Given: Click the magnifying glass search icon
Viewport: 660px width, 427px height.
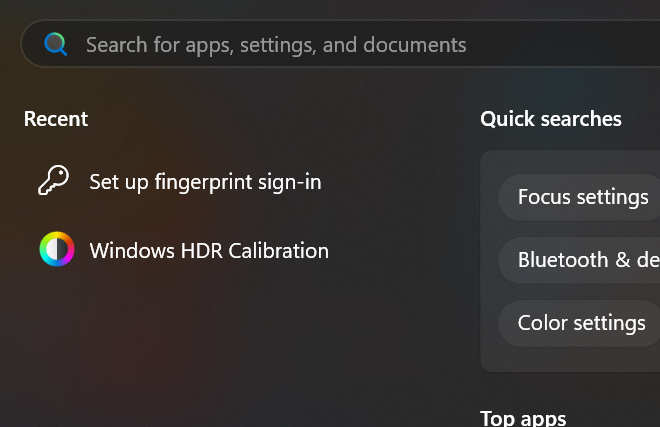Looking at the screenshot, I should pyautogui.click(x=56, y=44).
